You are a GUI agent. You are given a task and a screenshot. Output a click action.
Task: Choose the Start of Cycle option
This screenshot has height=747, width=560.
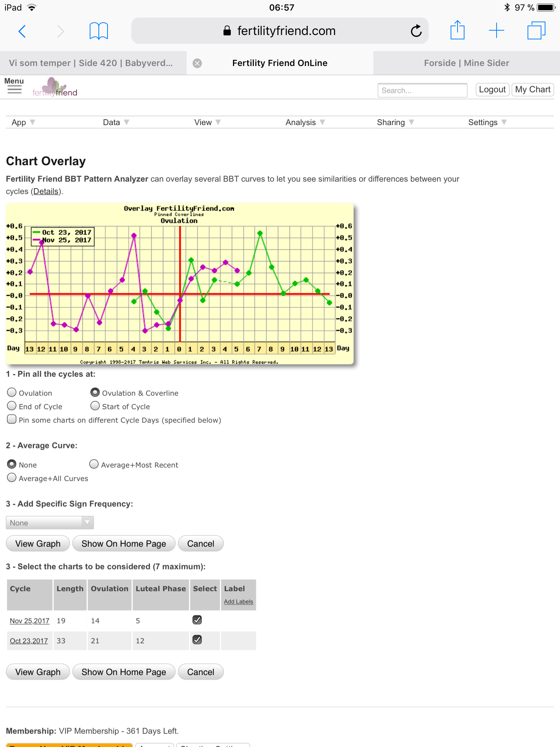coord(95,406)
